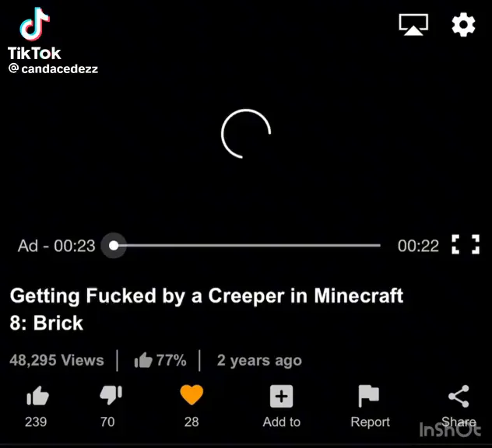
Task: Open the settings gear icon
Action: (x=463, y=25)
